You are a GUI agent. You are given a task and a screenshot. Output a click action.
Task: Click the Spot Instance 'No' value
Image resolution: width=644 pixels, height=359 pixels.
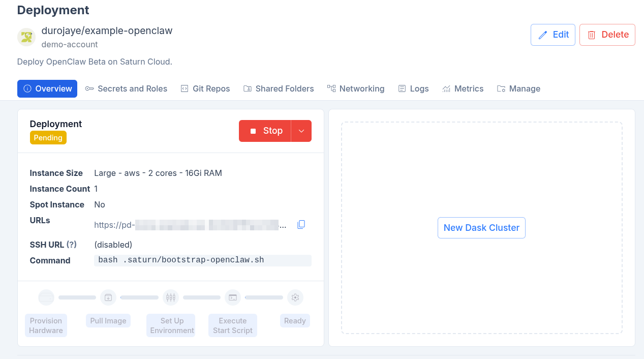pos(100,204)
